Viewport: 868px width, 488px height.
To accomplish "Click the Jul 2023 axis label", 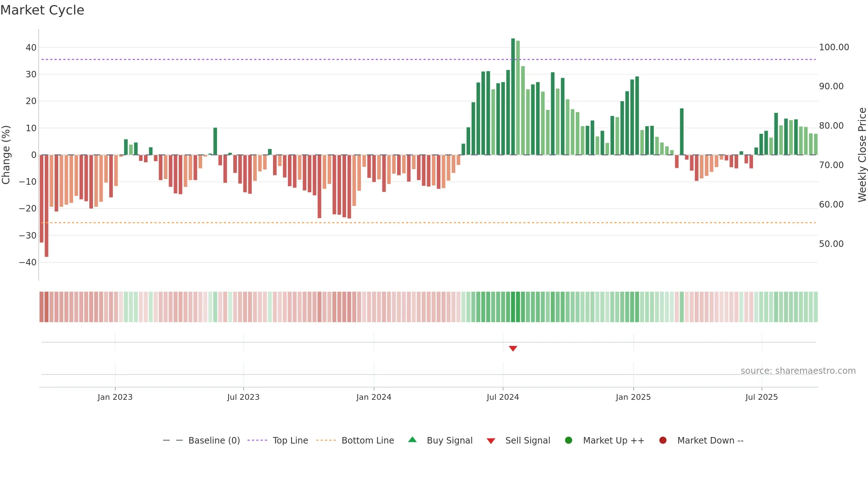I will [243, 397].
